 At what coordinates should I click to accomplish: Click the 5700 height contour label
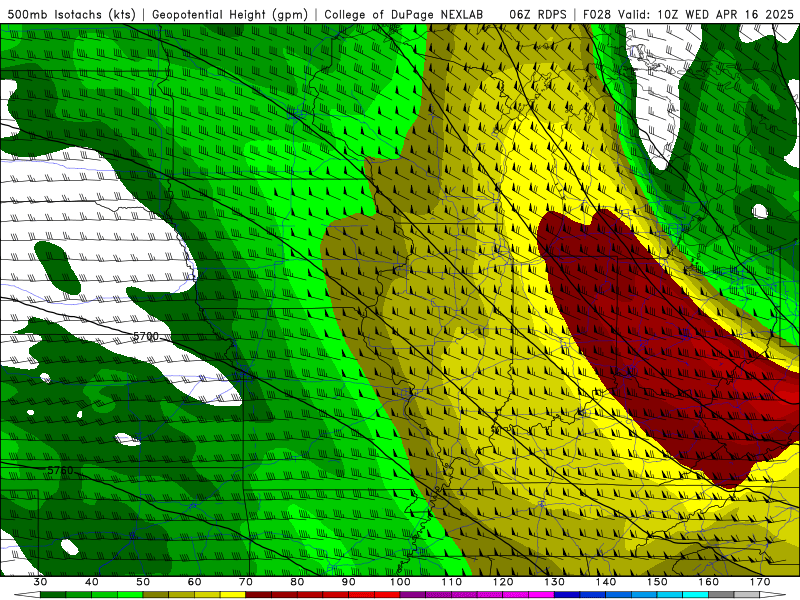tap(145, 336)
